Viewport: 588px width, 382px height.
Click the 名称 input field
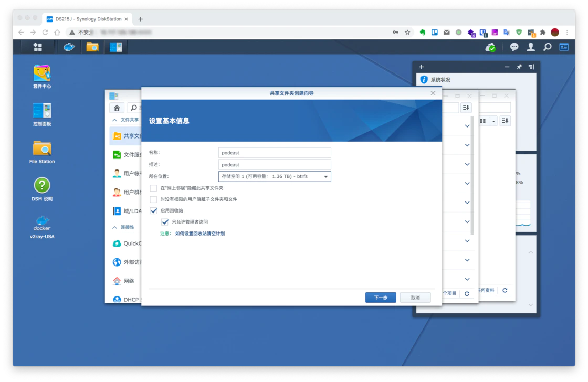275,153
